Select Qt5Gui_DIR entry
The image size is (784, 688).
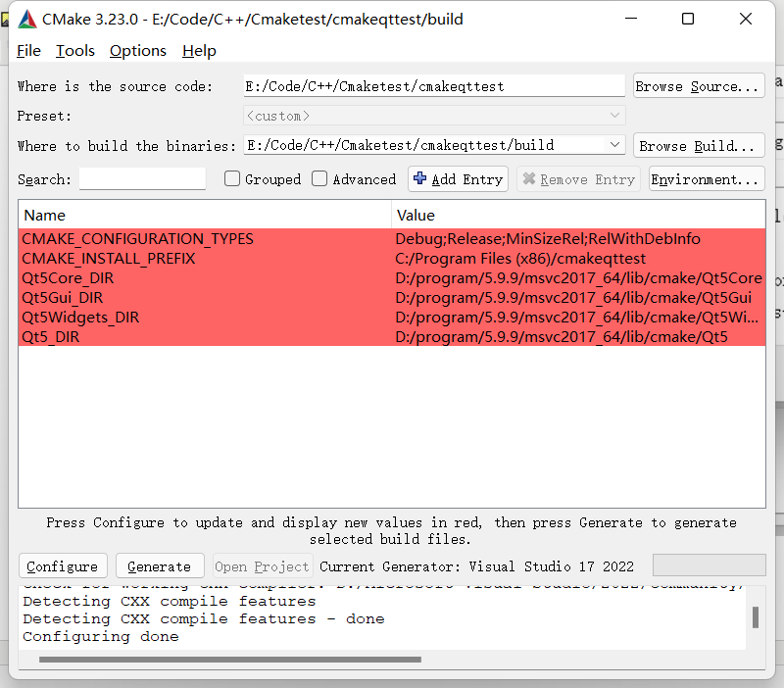(x=62, y=298)
